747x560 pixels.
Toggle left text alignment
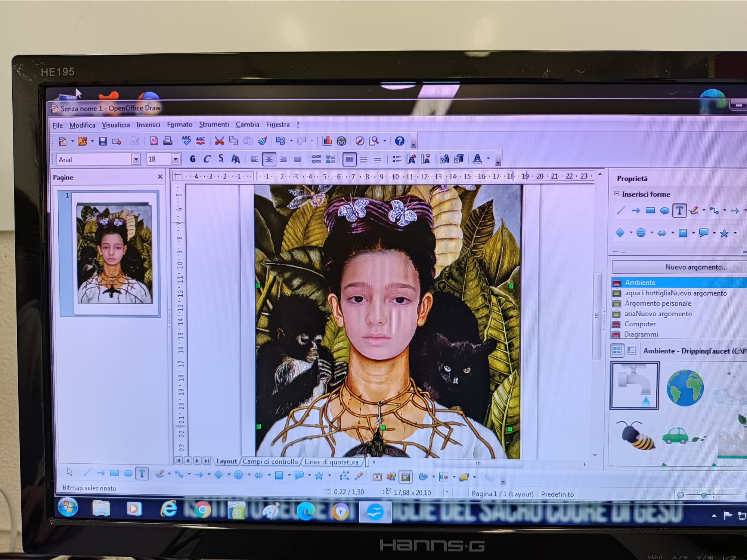(254, 159)
